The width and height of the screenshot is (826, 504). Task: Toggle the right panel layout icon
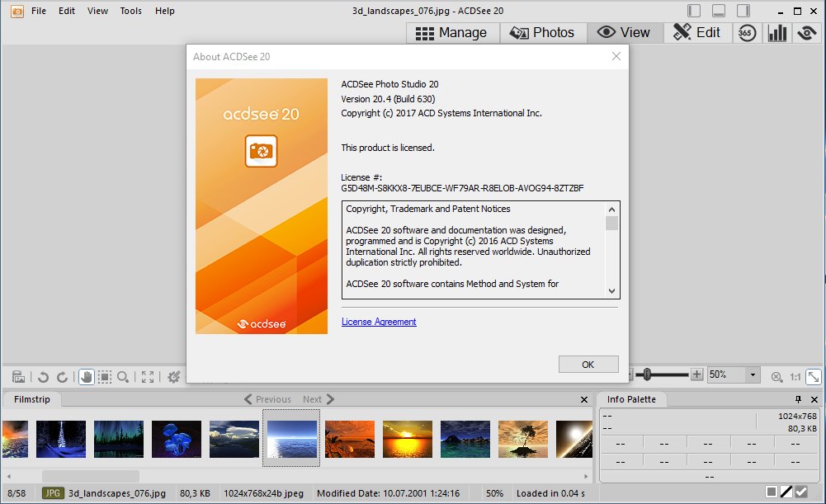[x=743, y=11]
